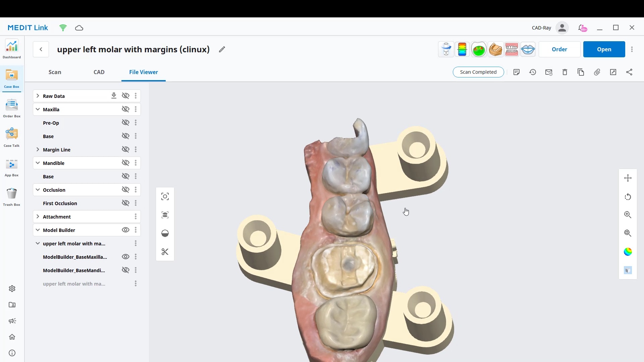Click the Order button
The image size is (644, 362).
pos(559,49)
